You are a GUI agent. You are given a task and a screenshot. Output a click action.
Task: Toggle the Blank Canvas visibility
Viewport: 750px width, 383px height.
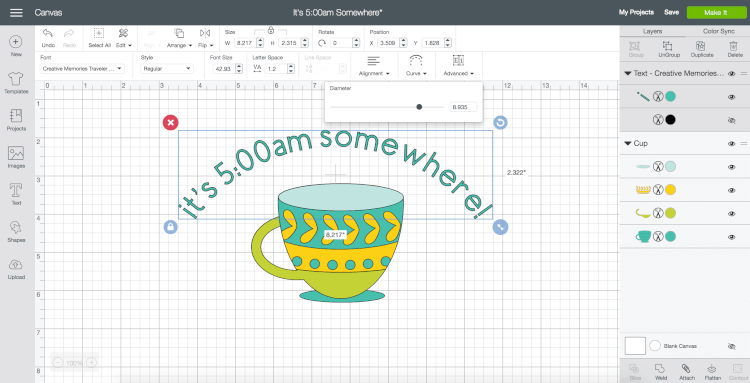point(731,346)
